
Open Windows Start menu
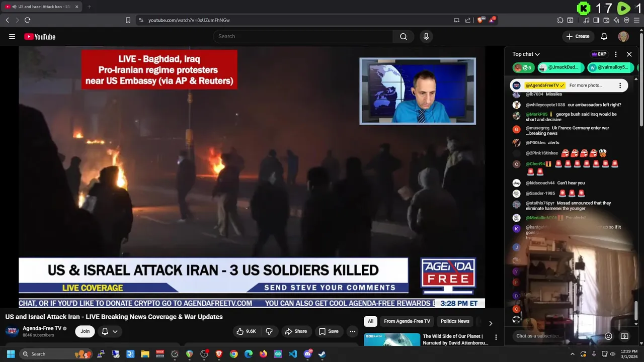click(x=11, y=354)
